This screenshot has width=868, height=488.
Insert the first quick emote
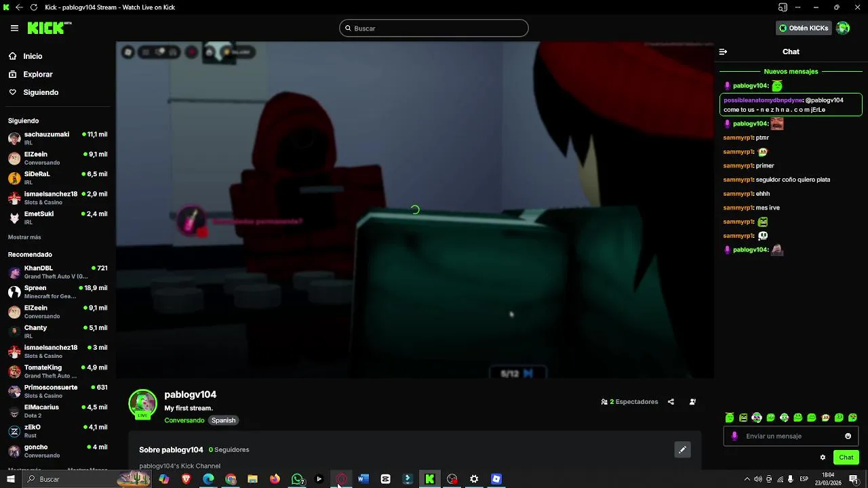click(730, 418)
